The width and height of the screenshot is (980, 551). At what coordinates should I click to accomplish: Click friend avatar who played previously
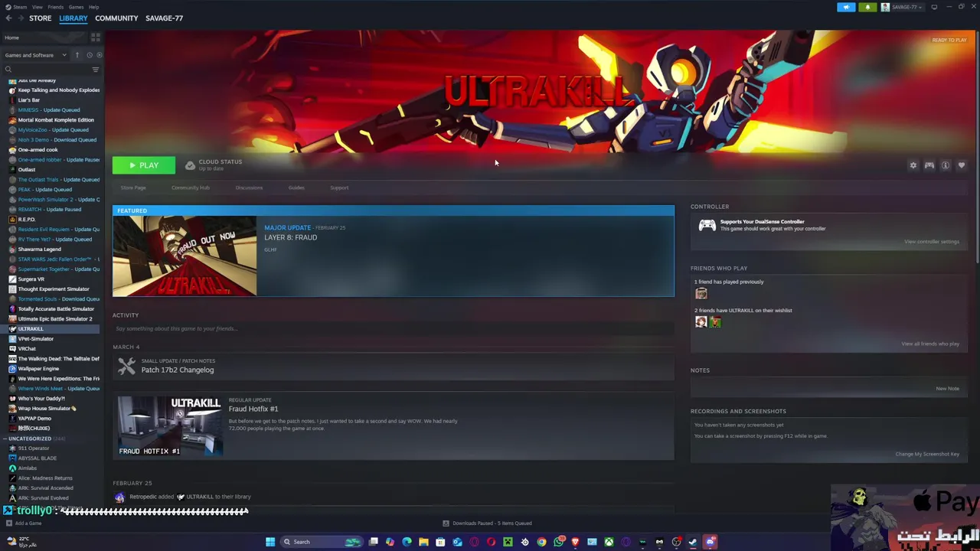[701, 294]
